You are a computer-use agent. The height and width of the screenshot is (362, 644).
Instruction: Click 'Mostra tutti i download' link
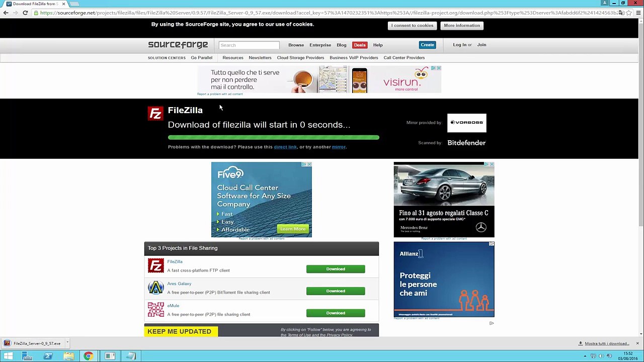tap(607, 343)
